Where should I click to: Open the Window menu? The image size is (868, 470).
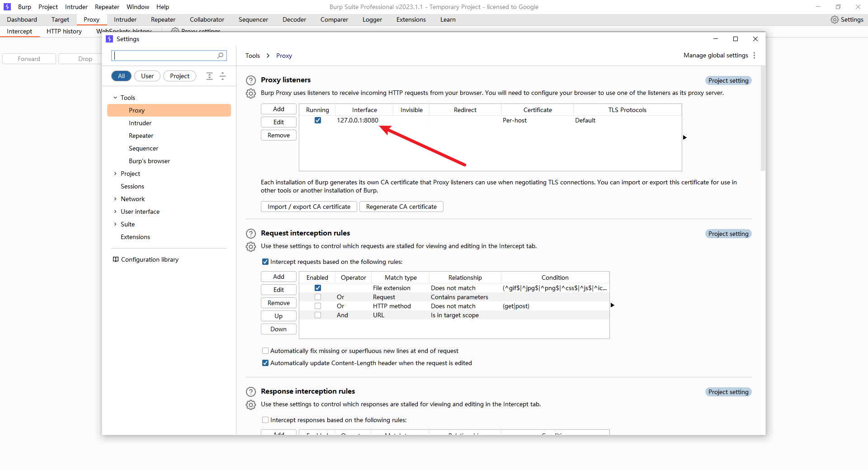[138, 7]
